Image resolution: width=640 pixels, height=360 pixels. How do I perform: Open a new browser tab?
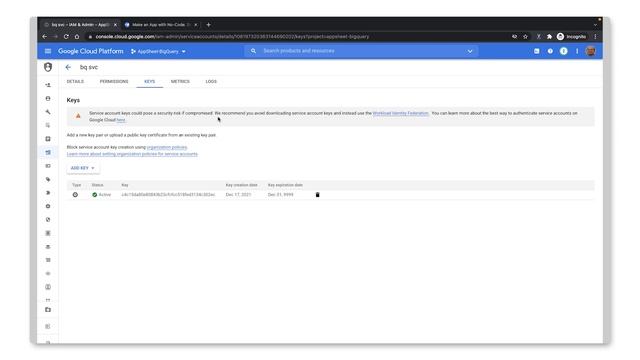click(x=209, y=24)
